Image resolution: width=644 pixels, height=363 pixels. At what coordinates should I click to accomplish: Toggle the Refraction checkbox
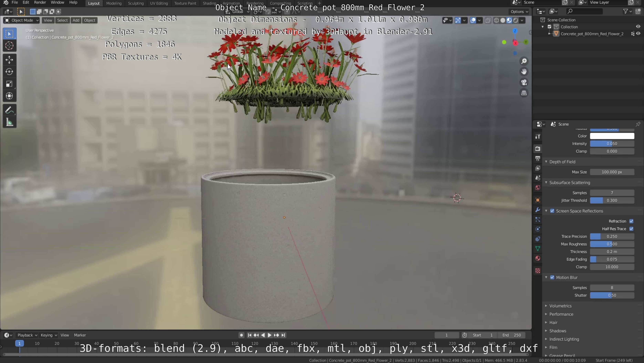click(631, 221)
